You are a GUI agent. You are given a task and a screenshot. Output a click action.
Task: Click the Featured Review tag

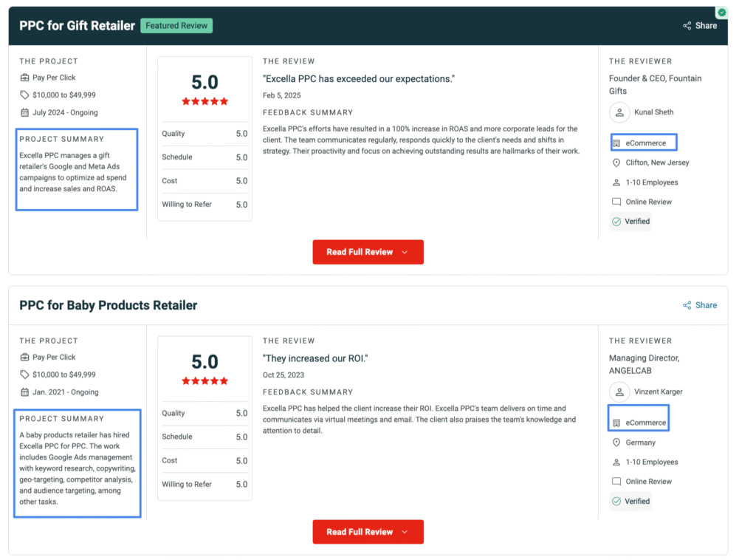click(176, 26)
